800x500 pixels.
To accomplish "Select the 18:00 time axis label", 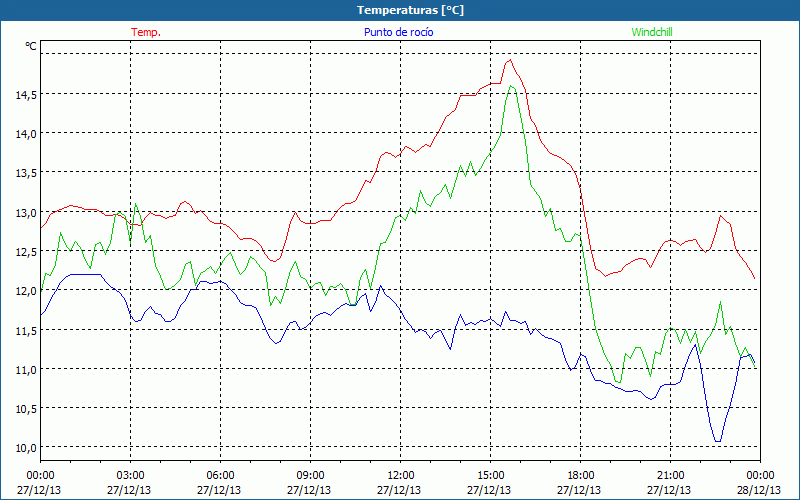I will (581, 475).
